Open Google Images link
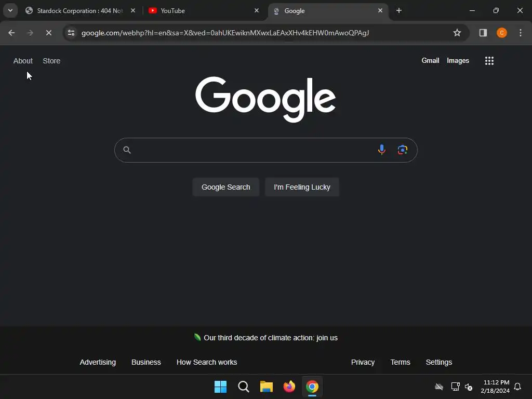 458,60
